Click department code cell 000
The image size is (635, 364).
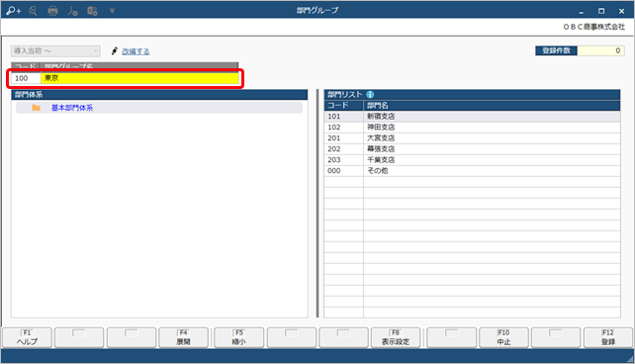pos(343,171)
